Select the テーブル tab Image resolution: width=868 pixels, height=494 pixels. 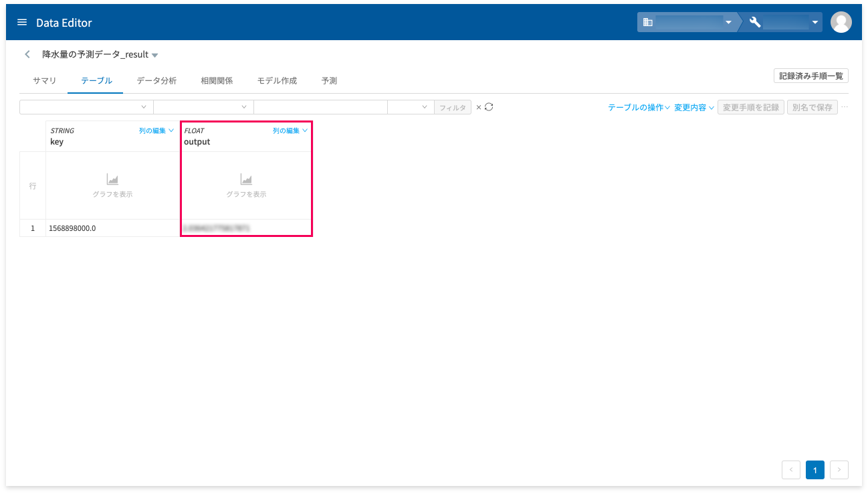96,80
